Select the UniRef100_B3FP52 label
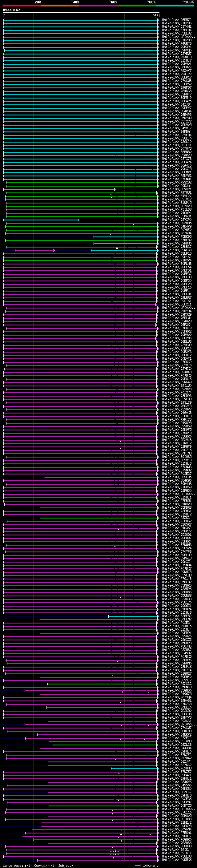 pyautogui.click(x=177, y=84)
